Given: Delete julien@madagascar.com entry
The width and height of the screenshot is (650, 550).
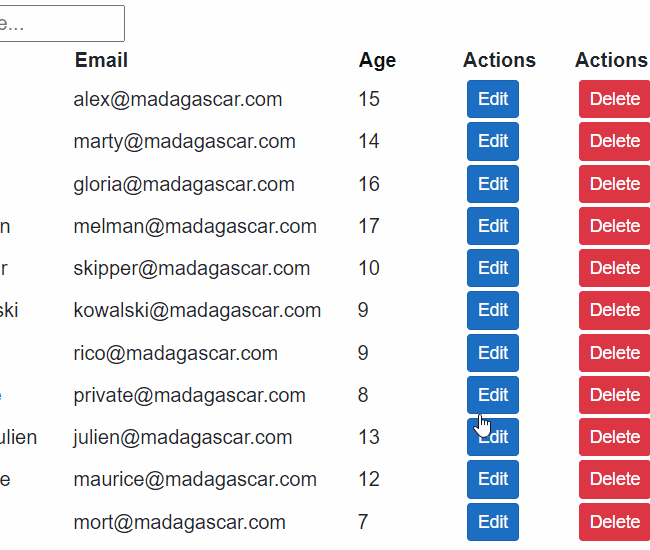Looking at the screenshot, I should [x=614, y=437].
